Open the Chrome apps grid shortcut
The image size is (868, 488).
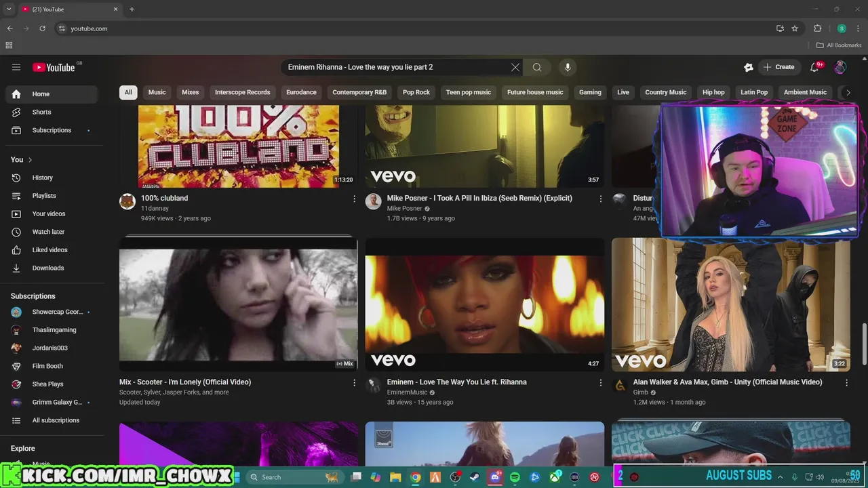[9, 45]
